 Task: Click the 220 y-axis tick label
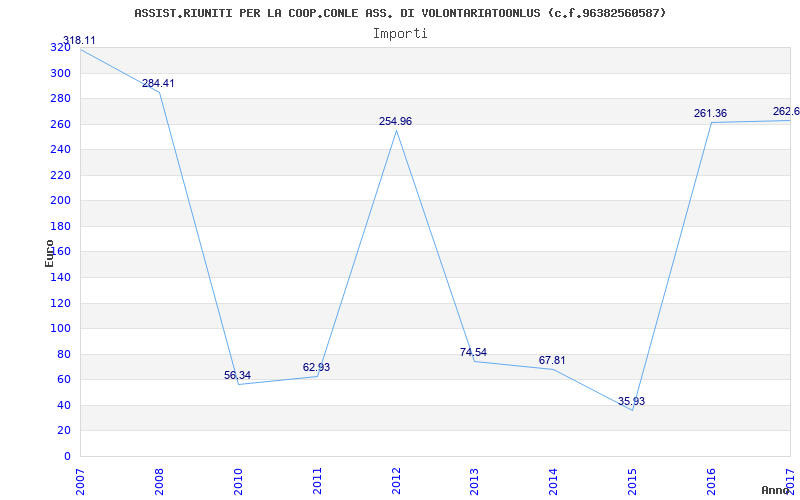(x=60, y=176)
